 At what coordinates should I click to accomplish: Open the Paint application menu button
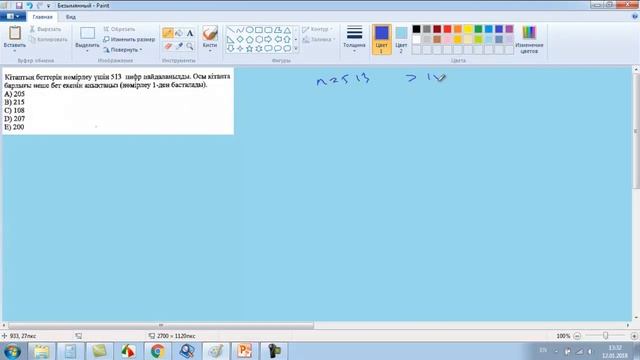pos(13,17)
